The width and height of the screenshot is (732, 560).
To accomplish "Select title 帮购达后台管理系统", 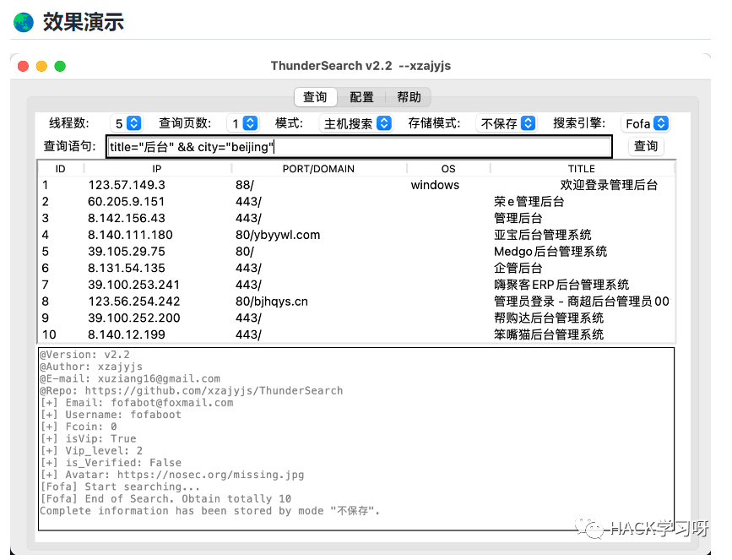I will tap(549, 318).
